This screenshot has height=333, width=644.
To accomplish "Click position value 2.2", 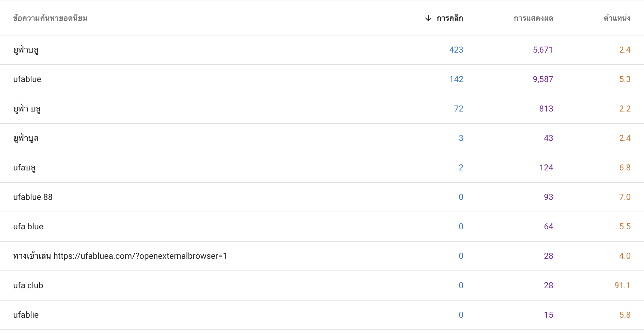I will pos(625,109).
